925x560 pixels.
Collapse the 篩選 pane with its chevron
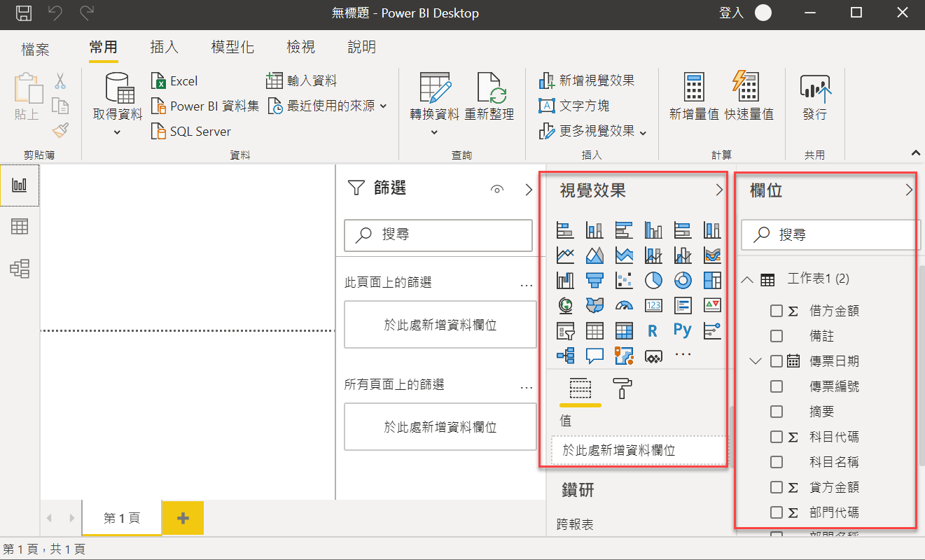click(x=529, y=189)
